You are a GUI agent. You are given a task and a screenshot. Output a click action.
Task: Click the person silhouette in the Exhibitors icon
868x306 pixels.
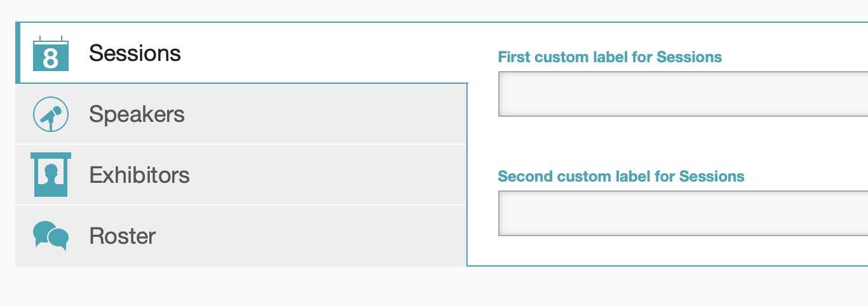click(51, 172)
